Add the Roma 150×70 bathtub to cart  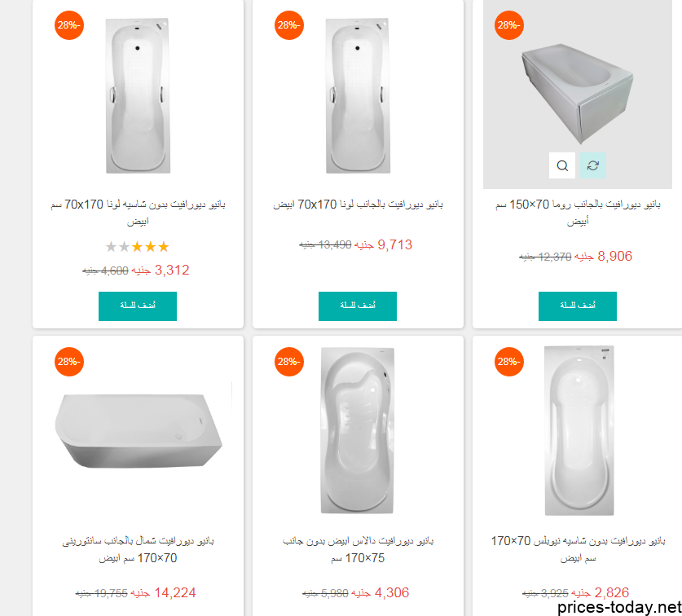tap(578, 306)
